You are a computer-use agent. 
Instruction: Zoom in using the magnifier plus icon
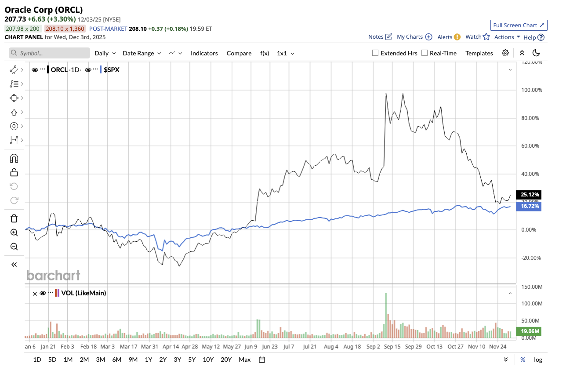point(14,232)
